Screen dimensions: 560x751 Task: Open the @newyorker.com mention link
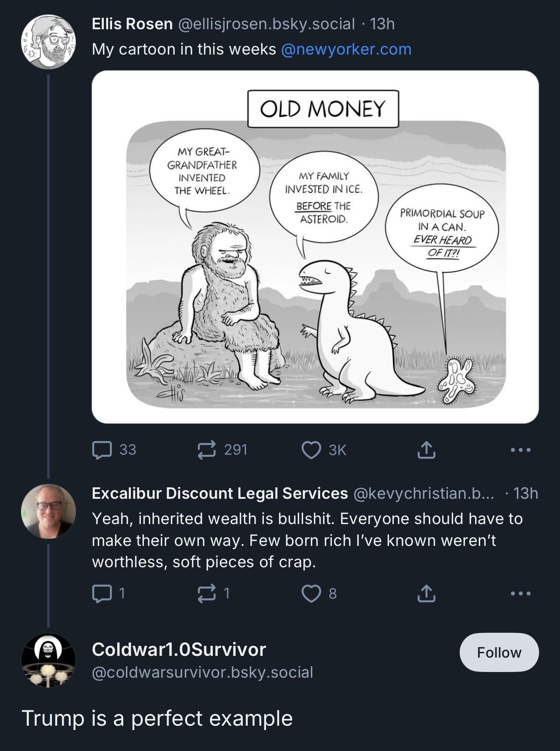click(346, 49)
